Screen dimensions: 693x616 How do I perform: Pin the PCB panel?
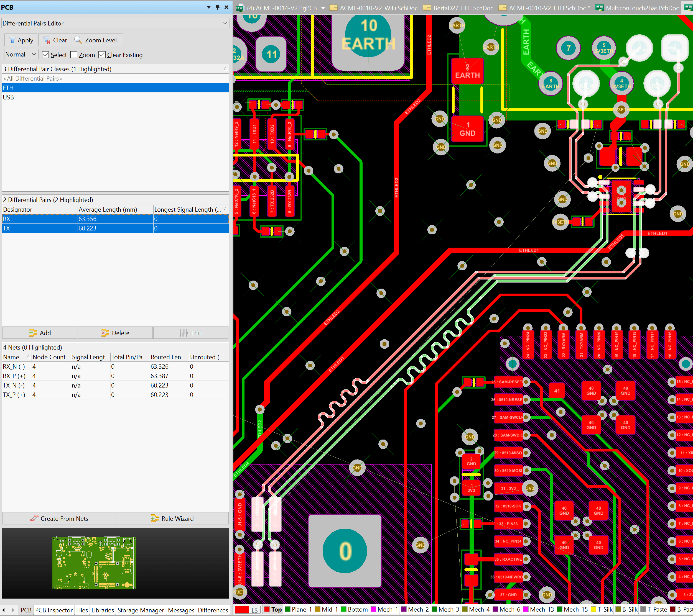(217, 7)
